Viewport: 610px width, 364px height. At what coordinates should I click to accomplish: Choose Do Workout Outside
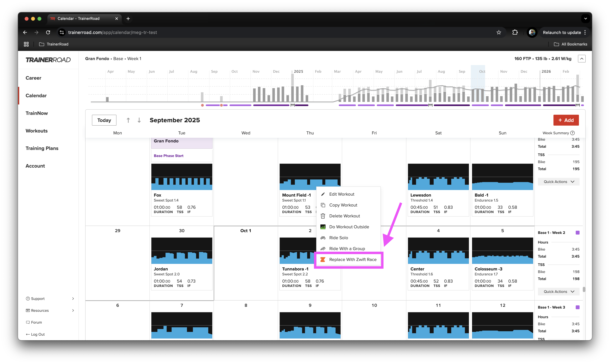348,227
